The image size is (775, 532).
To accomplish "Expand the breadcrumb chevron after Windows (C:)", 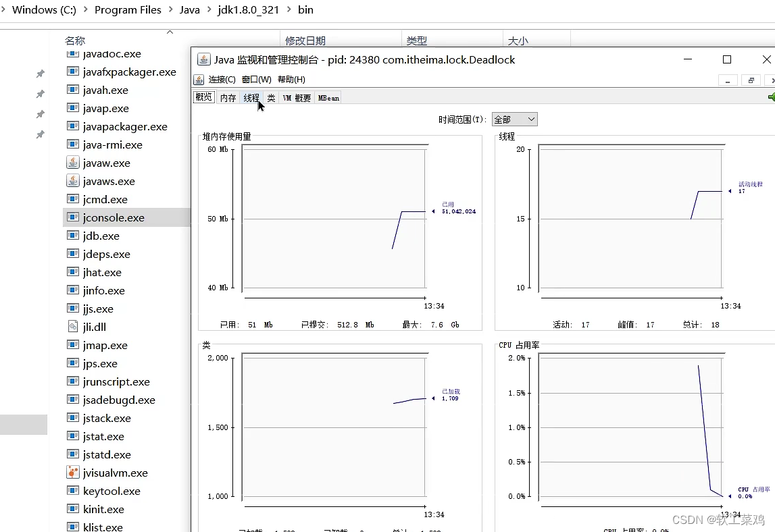I will (85, 9).
